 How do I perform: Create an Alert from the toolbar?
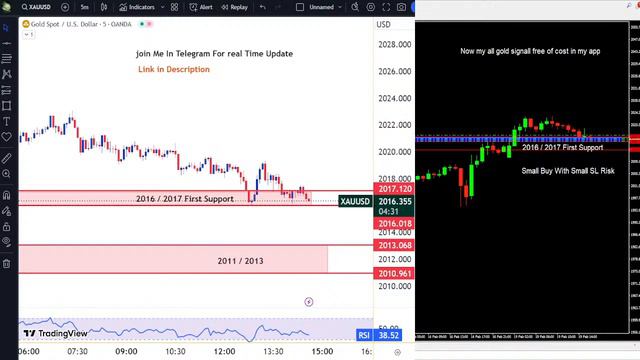[x=201, y=7]
